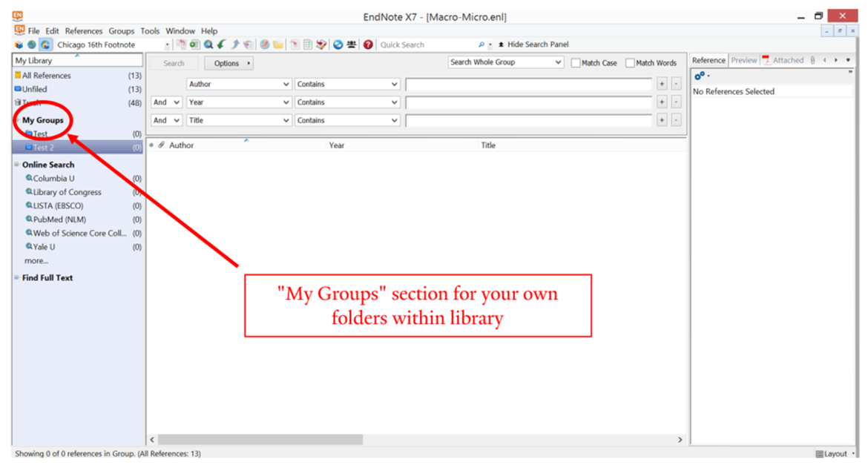Click the scrollbar left arrow
868x465 pixels.
pyautogui.click(x=152, y=440)
